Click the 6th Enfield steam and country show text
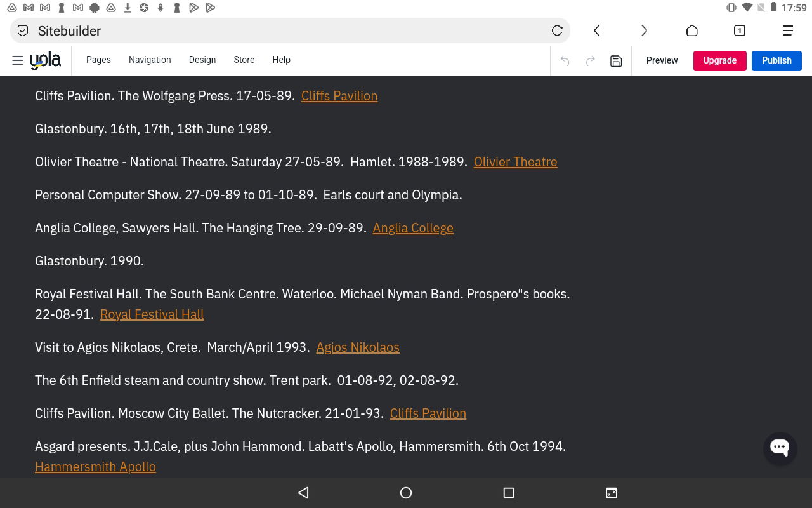Viewport: 812px width, 508px height. pos(247,380)
